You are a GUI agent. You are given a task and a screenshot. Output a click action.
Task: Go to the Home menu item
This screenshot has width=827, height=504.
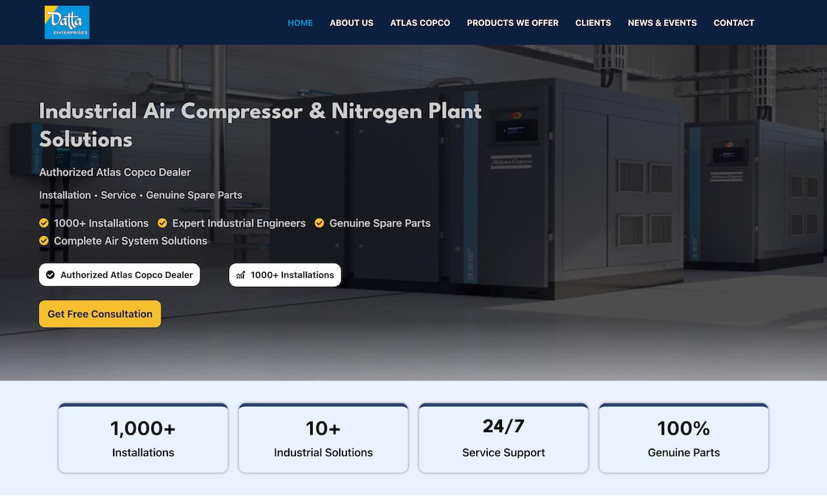pos(300,23)
